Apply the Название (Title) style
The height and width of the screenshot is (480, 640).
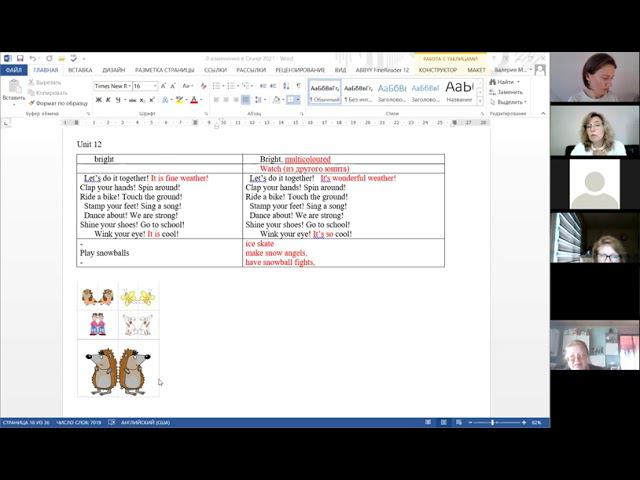[x=459, y=91]
